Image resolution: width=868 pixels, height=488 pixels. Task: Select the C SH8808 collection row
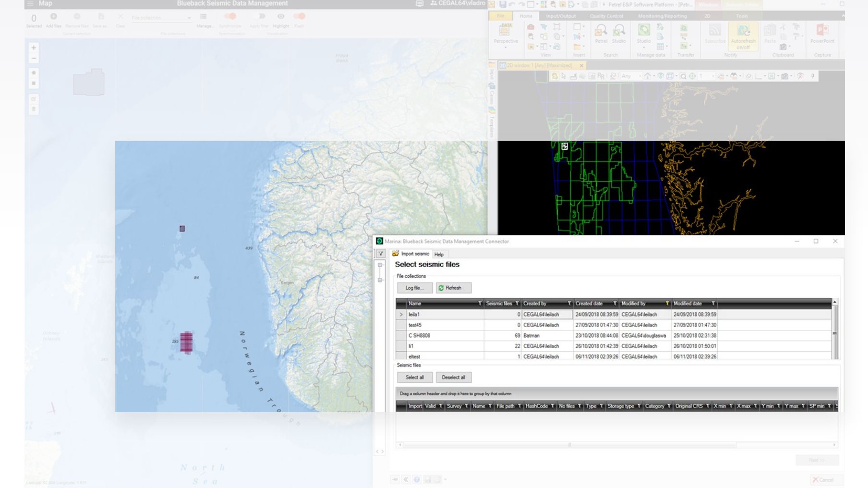614,335
